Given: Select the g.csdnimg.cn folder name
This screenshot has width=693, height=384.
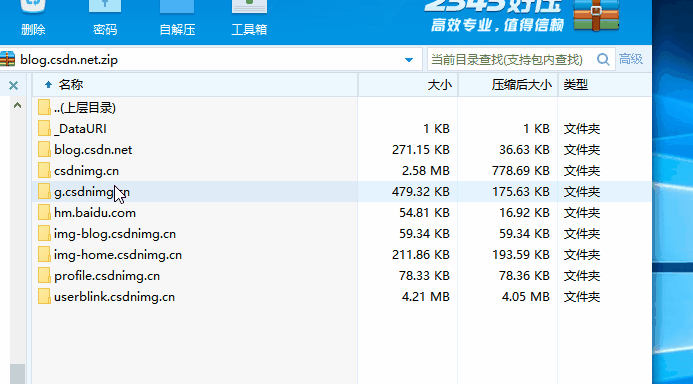Looking at the screenshot, I should coord(92,192).
